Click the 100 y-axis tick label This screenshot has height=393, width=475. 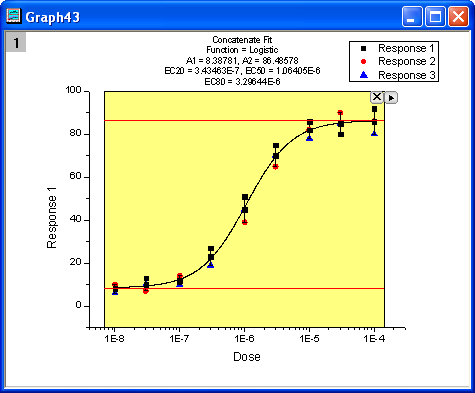click(x=73, y=90)
